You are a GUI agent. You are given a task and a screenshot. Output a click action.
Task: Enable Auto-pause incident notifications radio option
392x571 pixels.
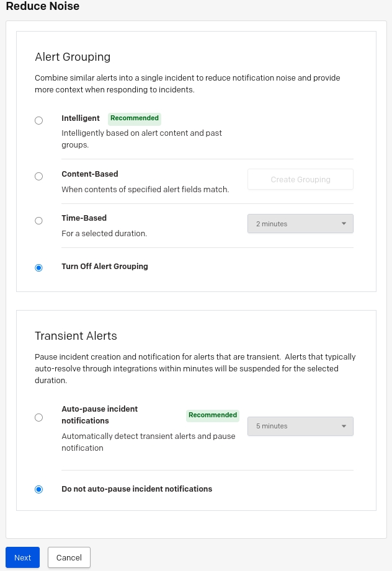click(x=38, y=417)
